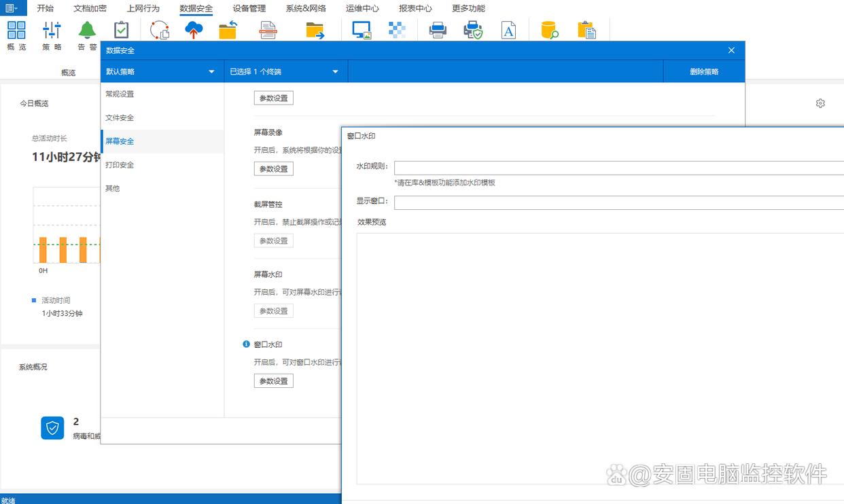Click 参数设置 under 窗口水印

274,381
